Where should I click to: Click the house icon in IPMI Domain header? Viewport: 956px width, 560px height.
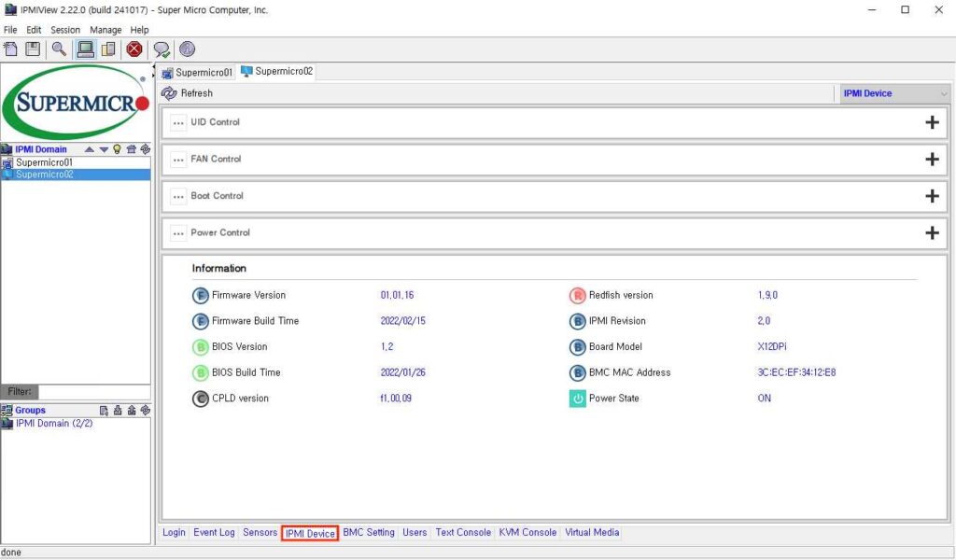coord(131,149)
